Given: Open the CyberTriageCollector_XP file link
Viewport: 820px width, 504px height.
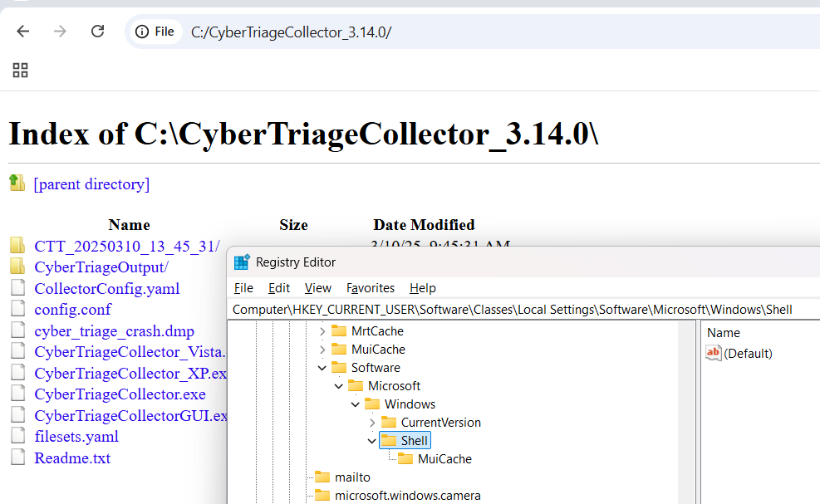Looking at the screenshot, I should pos(130,374).
